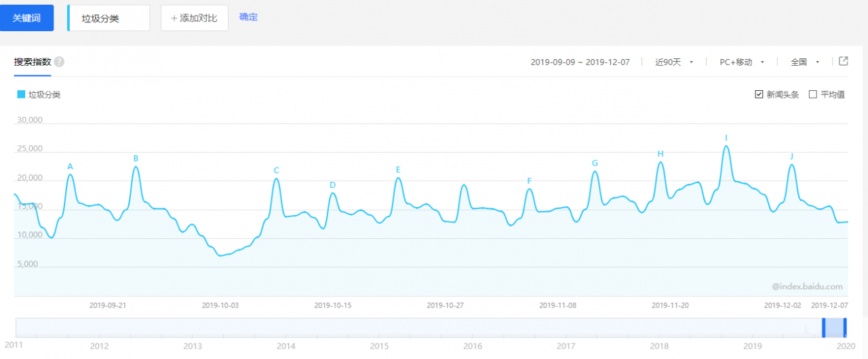
Task: Click the 确定 confirm link
Action: point(249,17)
